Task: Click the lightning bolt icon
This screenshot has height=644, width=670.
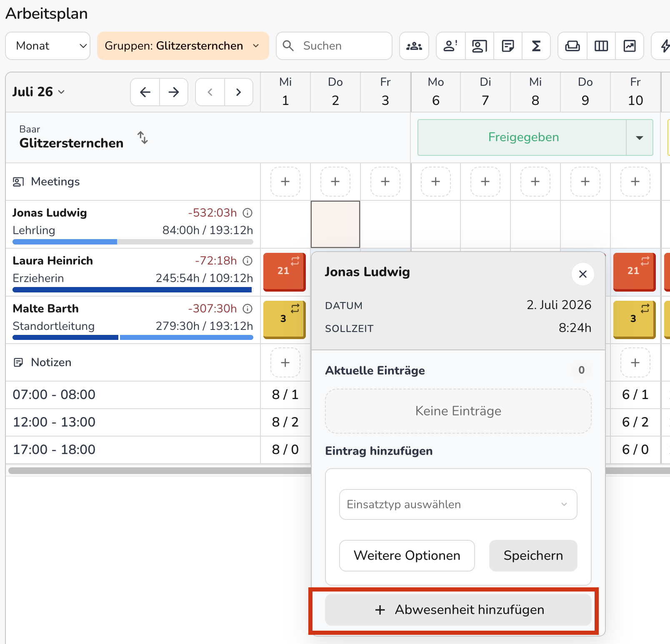Action: tap(665, 46)
